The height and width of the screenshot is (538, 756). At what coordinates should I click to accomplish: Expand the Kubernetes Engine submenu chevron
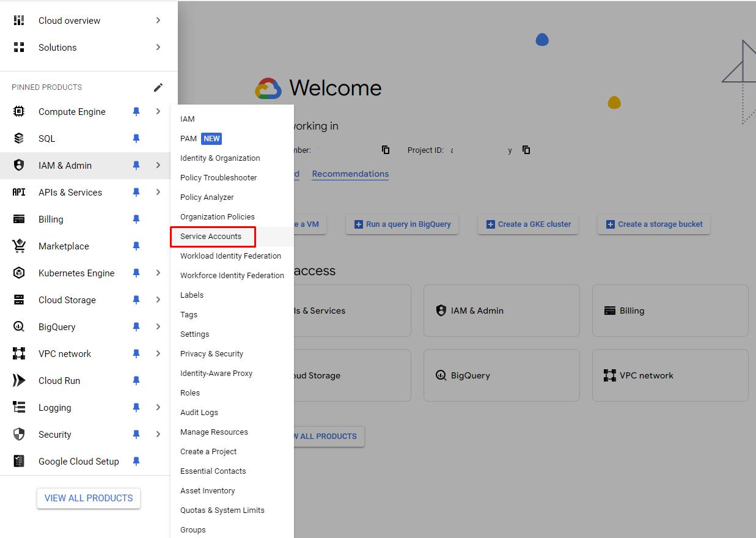click(x=158, y=273)
